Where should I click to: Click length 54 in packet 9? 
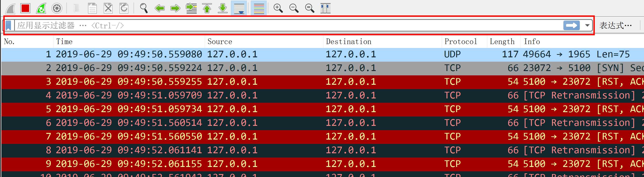coord(513,164)
